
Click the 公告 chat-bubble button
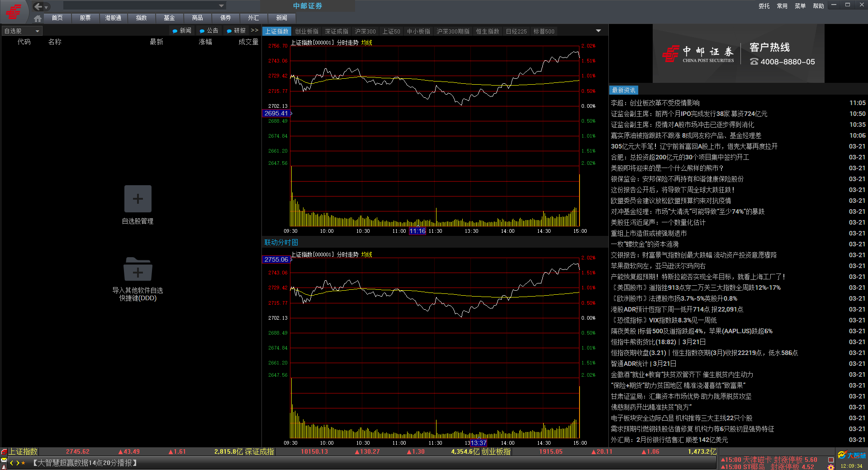click(209, 31)
